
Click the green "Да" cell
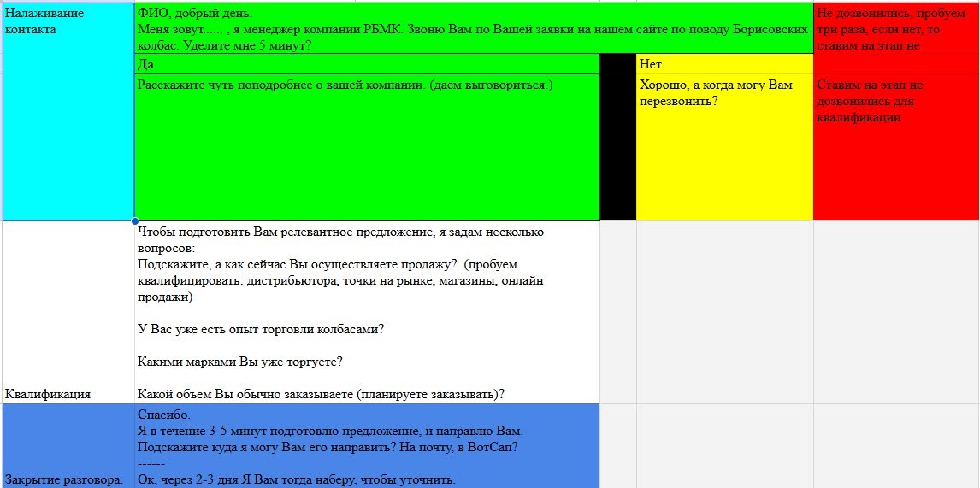tap(367, 64)
